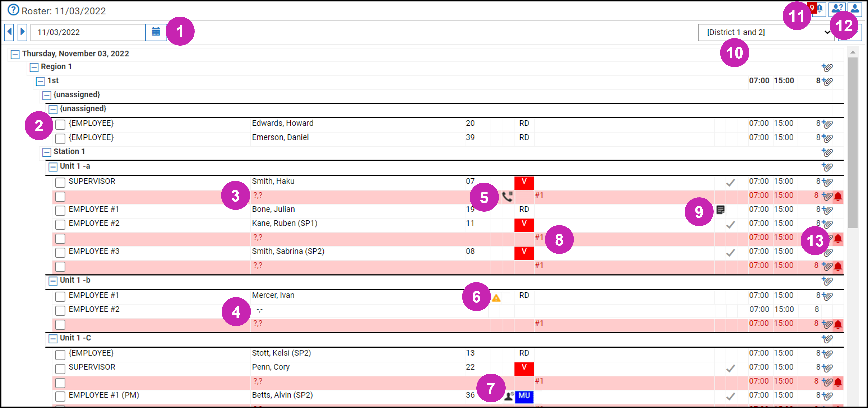Click add attachment icon on Unit 1 -a row
Viewport: 868px width, 408px height.
[827, 167]
